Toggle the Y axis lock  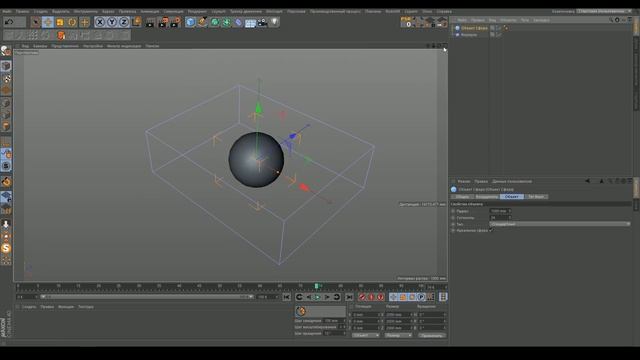coord(112,22)
